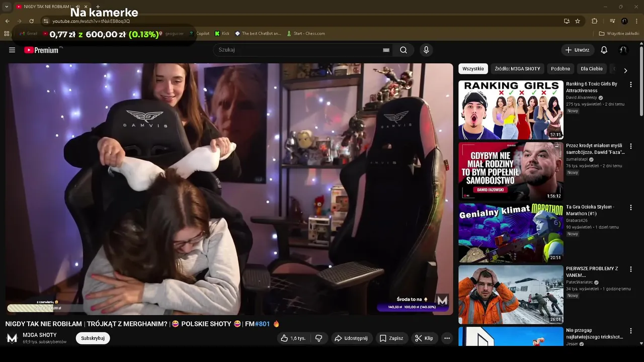This screenshot has width=644, height=362.
Task: Expand the tab search dropdown arrow
Action: (7, 7)
